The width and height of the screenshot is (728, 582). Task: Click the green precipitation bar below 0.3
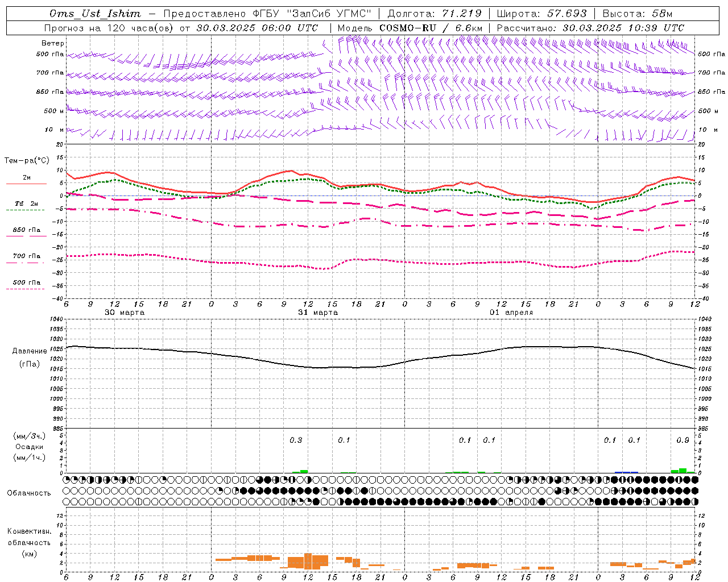click(x=304, y=471)
